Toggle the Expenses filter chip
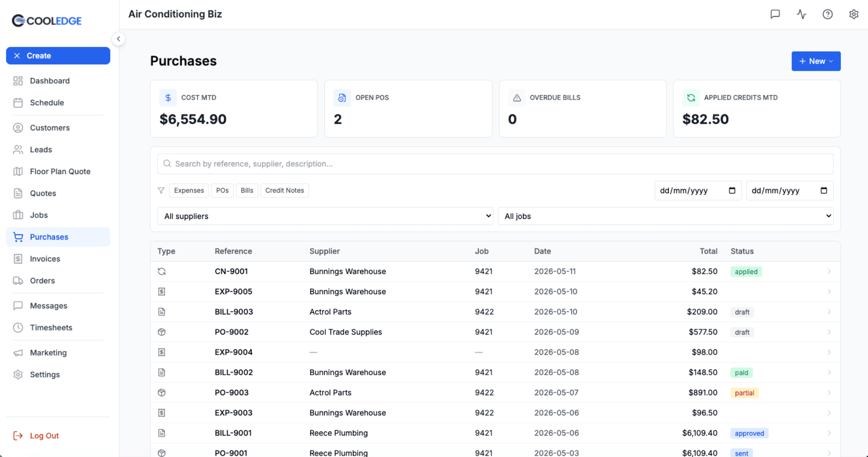This screenshot has height=457, width=868. [189, 191]
